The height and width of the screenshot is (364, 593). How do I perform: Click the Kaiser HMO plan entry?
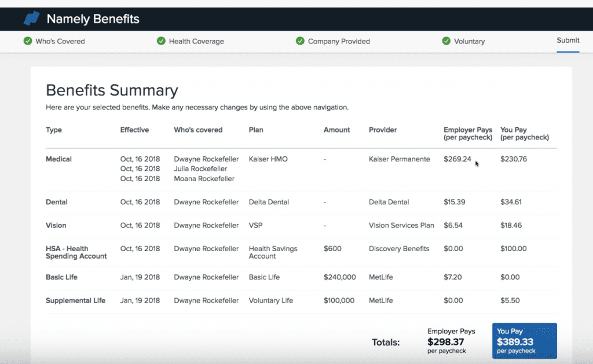(x=268, y=159)
